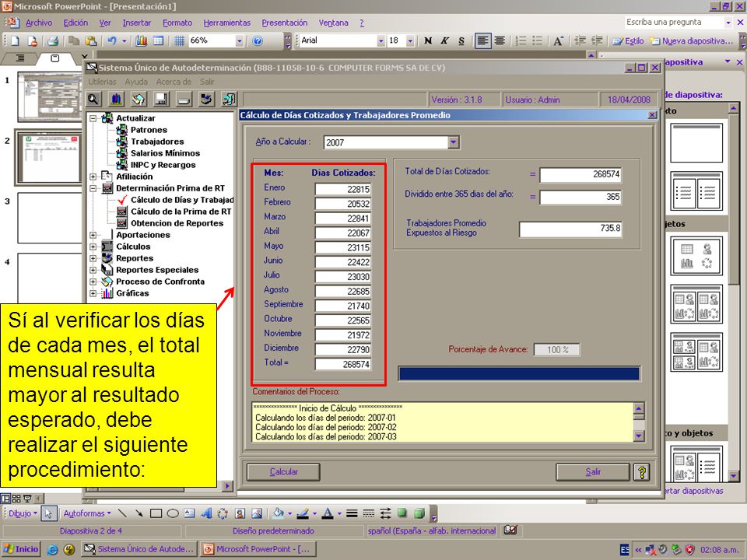Toggle bulleted list formatting
Screen dimensions: 747x560
(538, 41)
